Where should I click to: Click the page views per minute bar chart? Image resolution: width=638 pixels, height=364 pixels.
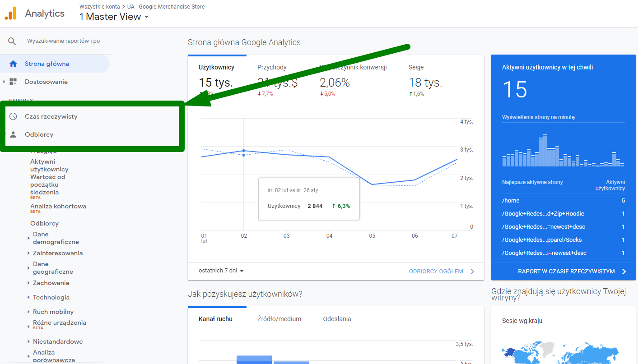coord(563,151)
